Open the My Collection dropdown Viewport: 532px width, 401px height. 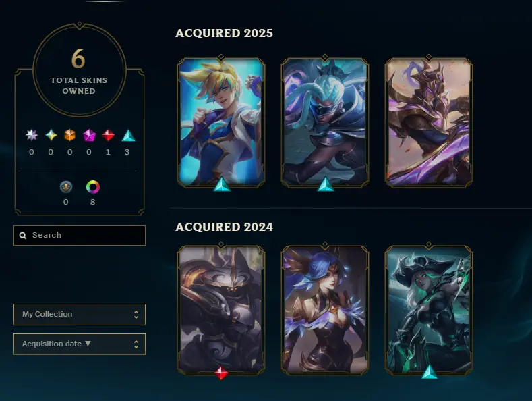80,315
